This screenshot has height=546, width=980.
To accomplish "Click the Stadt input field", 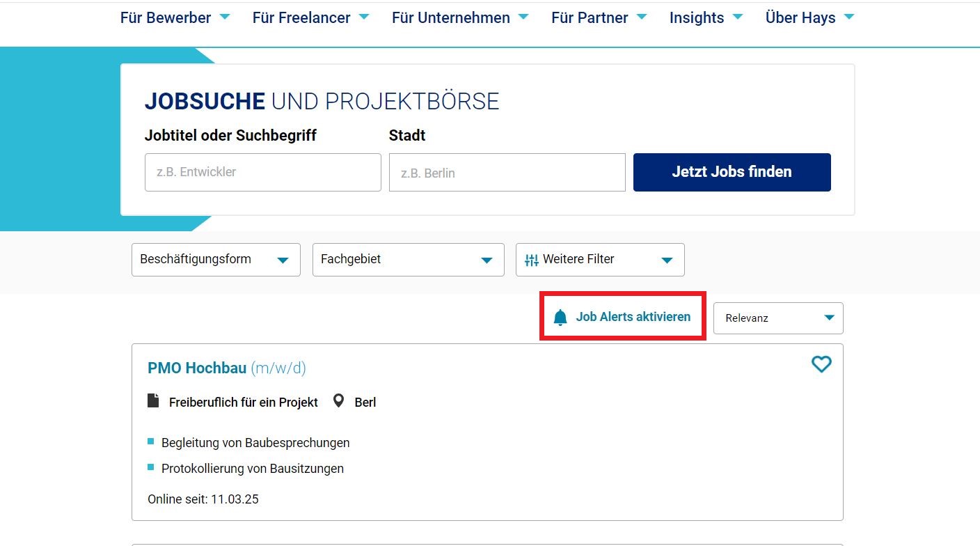I will 507,172.
